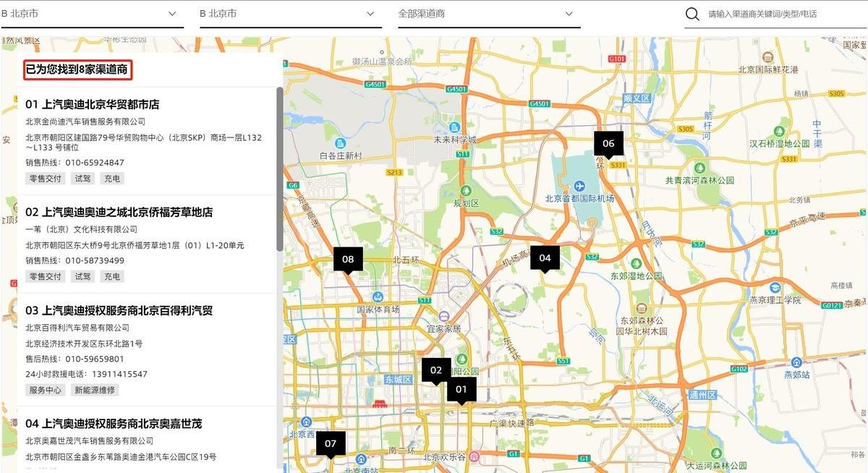Click 零售交付 tag under dealer 02
The width and height of the screenshot is (868, 473).
tap(46, 276)
